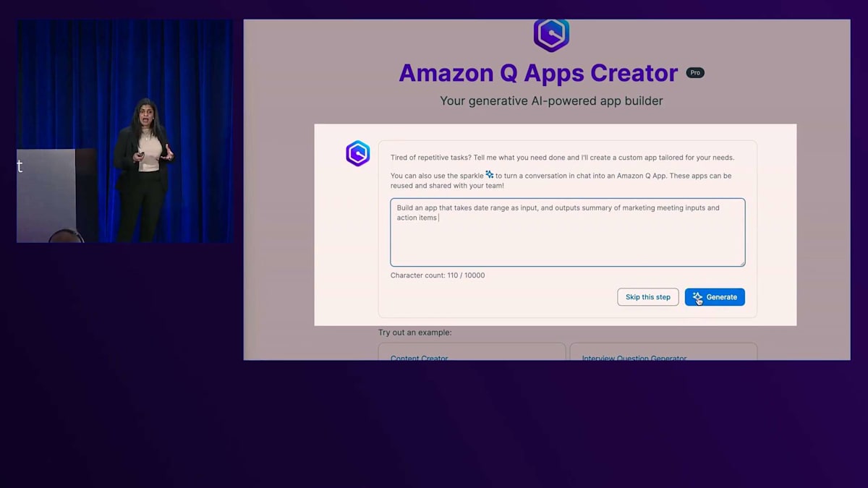Click the 'Tired of repetitive tasks?' message text

562,158
